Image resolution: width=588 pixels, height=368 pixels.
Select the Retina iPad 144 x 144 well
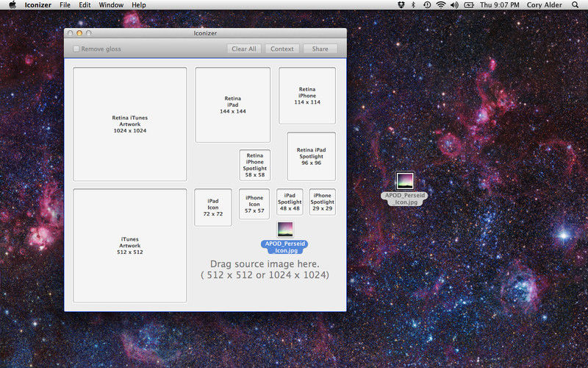232,105
